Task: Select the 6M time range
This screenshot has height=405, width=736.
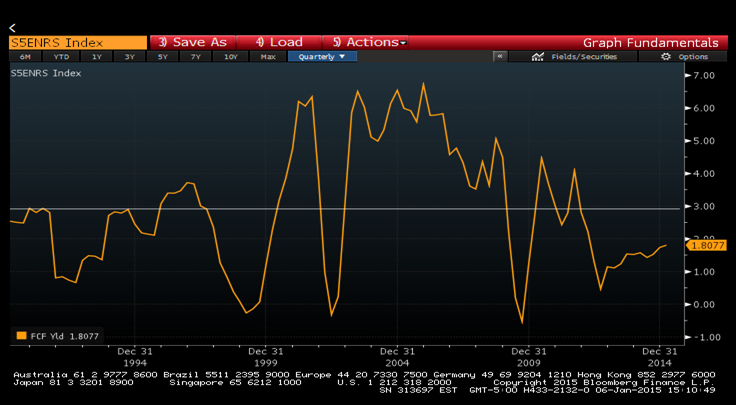Action: click(x=25, y=57)
